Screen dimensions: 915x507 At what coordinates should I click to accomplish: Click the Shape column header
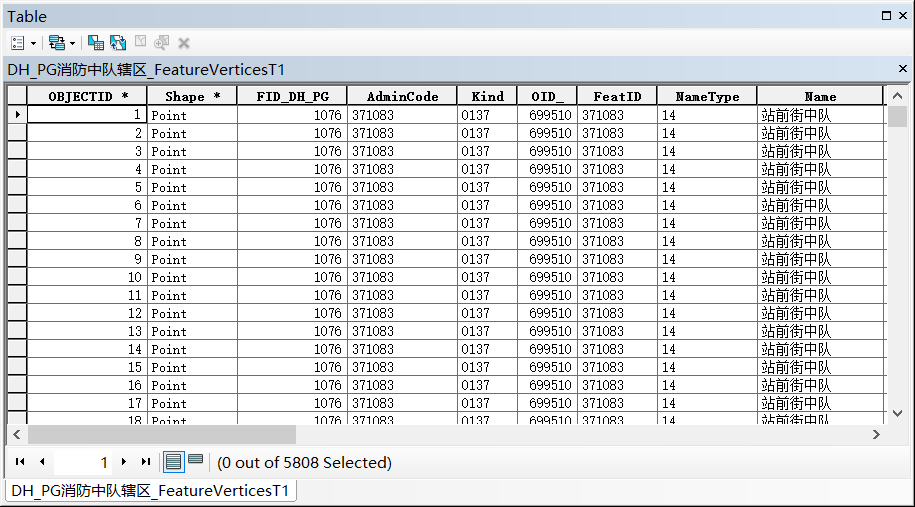[x=192, y=96]
